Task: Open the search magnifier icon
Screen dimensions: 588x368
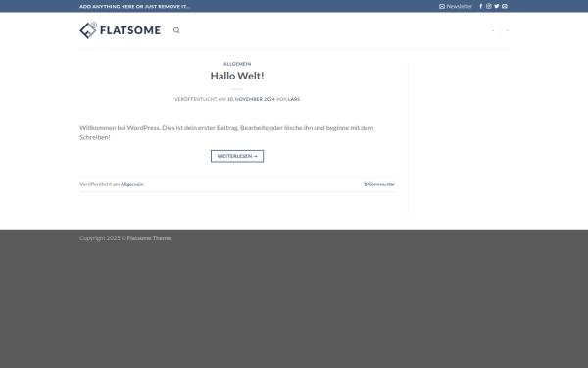Action: (x=176, y=30)
